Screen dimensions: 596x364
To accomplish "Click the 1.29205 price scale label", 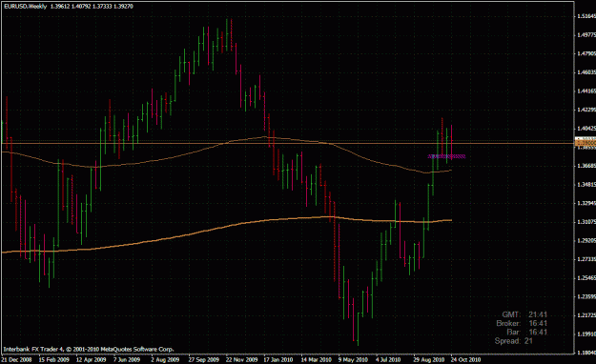I will click(x=586, y=240).
